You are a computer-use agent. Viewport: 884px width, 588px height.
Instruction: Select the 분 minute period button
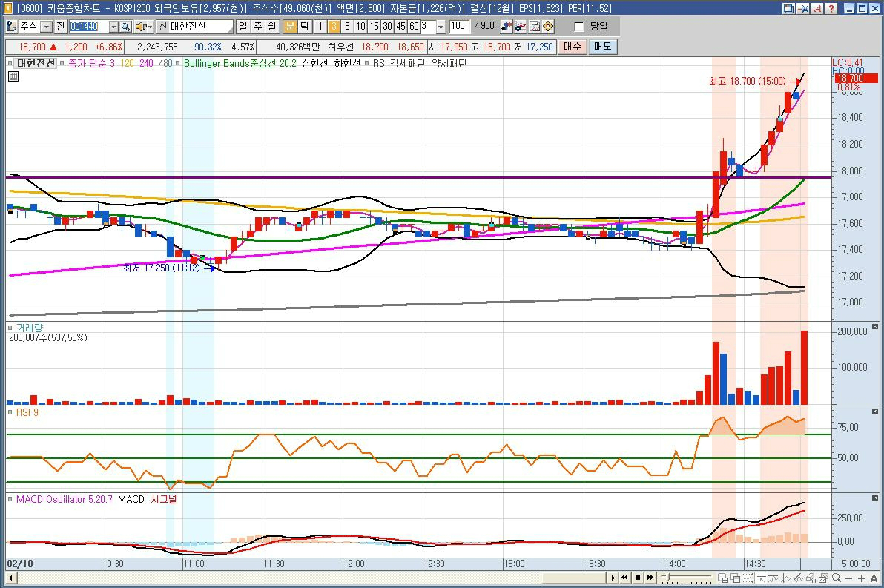pos(290,27)
